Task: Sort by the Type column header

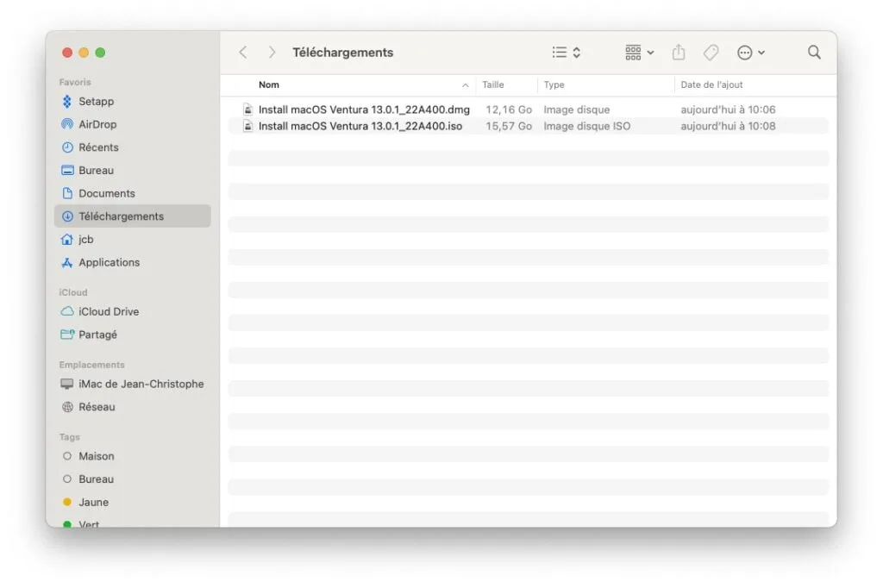Action: tap(554, 85)
